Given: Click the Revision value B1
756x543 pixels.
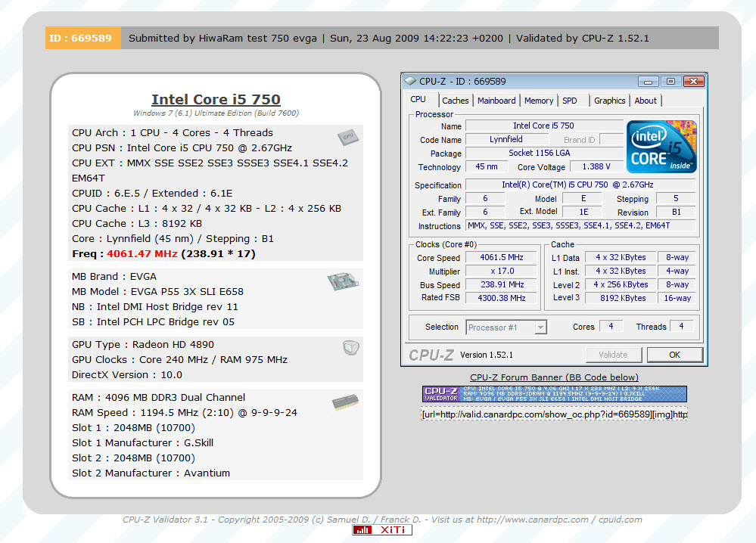Looking at the screenshot, I should pos(676,212).
